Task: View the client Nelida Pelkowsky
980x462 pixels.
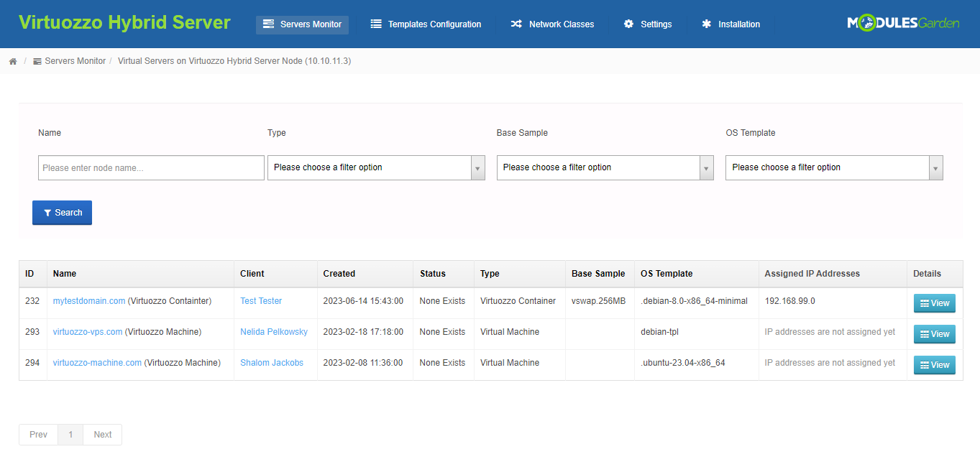Action: point(273,331)
